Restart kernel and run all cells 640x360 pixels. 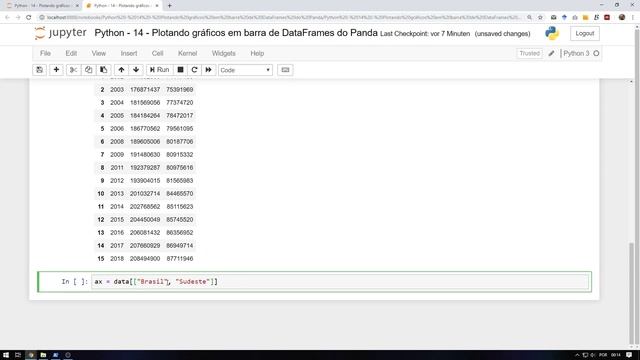209,70
